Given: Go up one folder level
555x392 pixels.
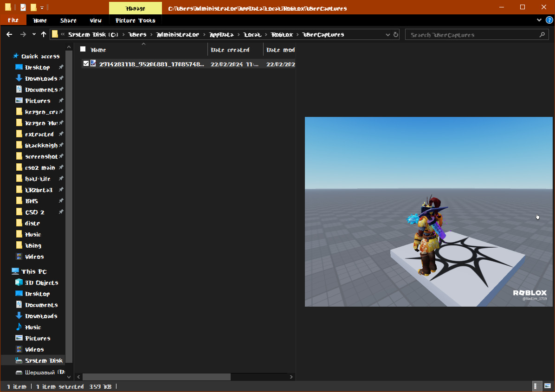Looking at the screenshot, I should click(44, 34).
